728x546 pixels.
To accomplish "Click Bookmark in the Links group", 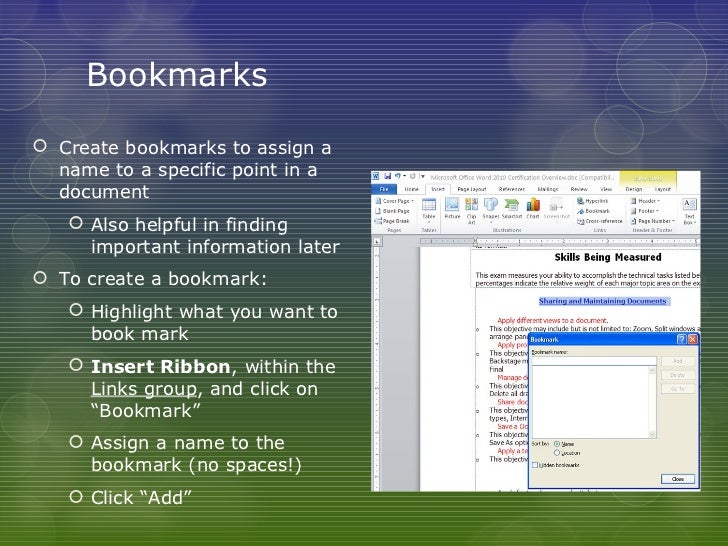I will pos(593,211).
